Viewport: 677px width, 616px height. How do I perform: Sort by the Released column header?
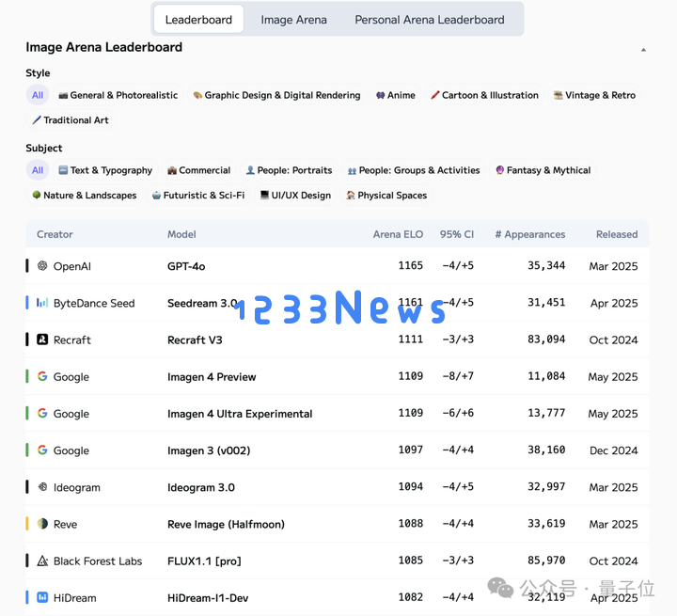pyautogui.click(x=617, y=234)
